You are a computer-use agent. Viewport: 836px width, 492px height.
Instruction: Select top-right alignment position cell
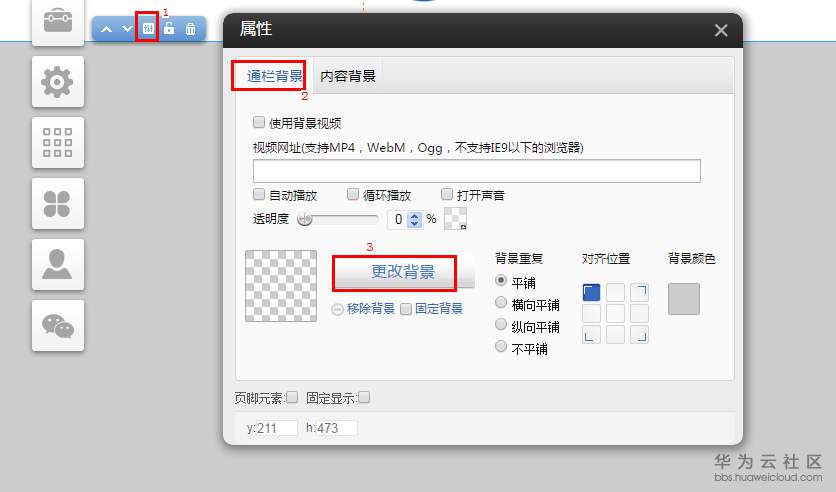(639, 292)
